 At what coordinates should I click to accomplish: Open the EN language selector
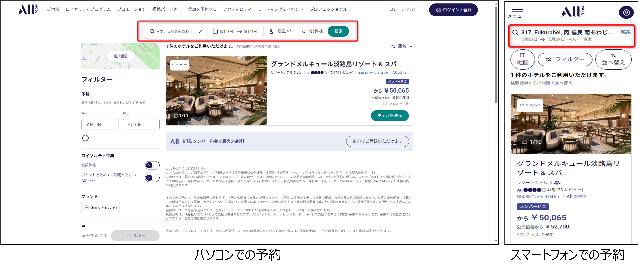tap(392, 9)
